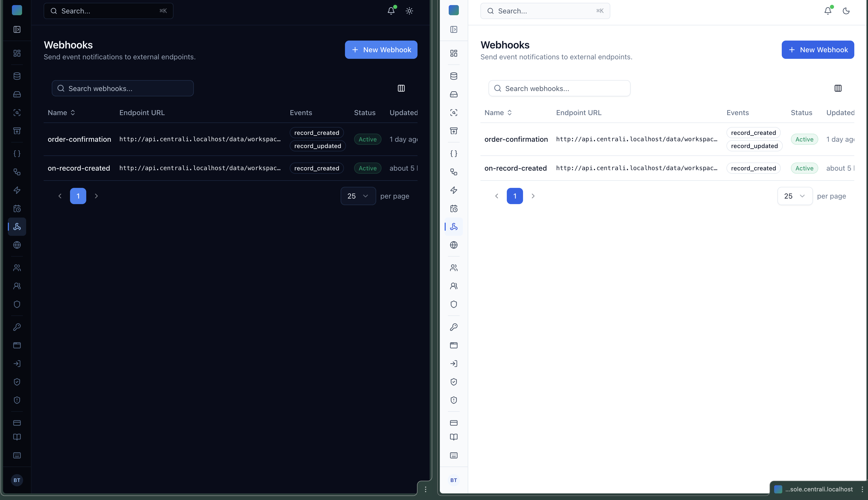Sort by Name column in light window
This screenshot has height=500, width=868.
[x=498, y=113]
